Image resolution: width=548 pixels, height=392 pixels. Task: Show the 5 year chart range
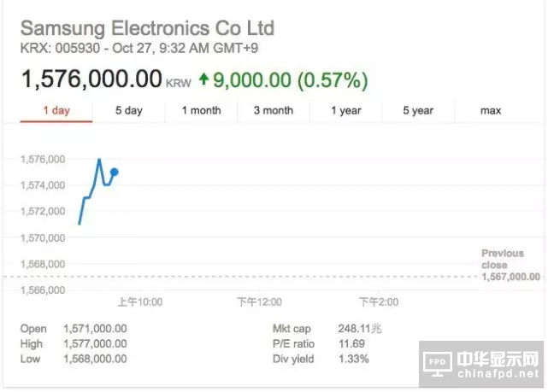click(x=418, y=111)
